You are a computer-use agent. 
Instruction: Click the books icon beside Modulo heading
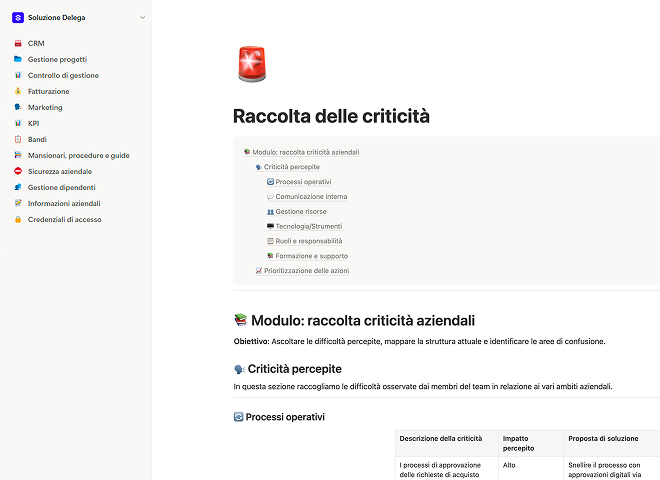click(x=241, y=320)
